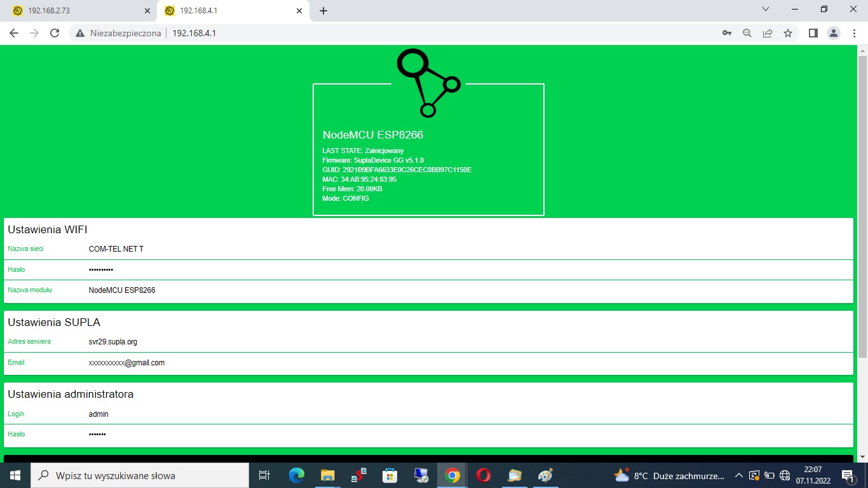The height and width of the screenshot is (488, 868).
Task: Launch Microsoft Edge from taskbar
Action: 296,475
